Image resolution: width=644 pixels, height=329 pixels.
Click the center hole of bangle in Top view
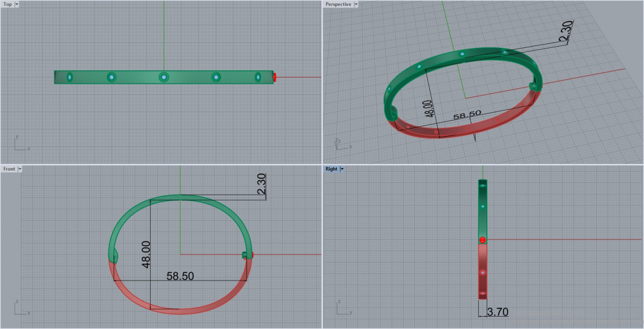164,77
